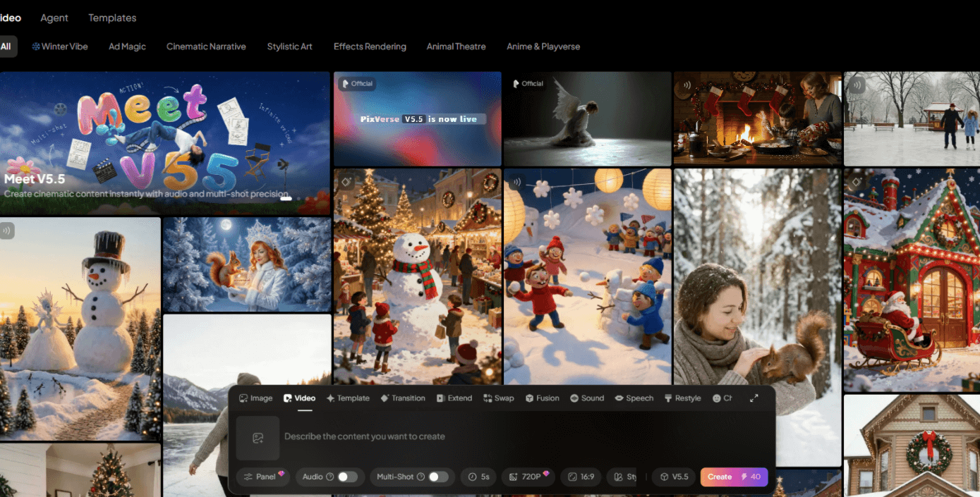Click the sound icon on the ice skating video
This screenshot has height=497, width=980.
click(857, 85)
